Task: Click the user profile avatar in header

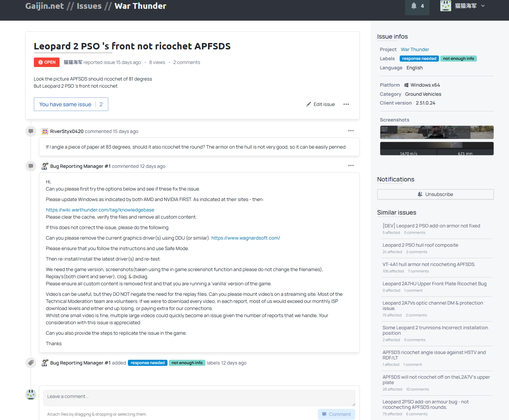Action: (445, 6)
